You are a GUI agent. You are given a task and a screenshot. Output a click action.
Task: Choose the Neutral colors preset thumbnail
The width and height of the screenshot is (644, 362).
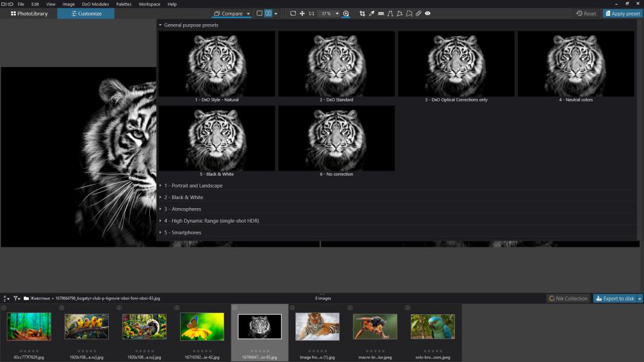pyautogui.click(x=576, y=64)
